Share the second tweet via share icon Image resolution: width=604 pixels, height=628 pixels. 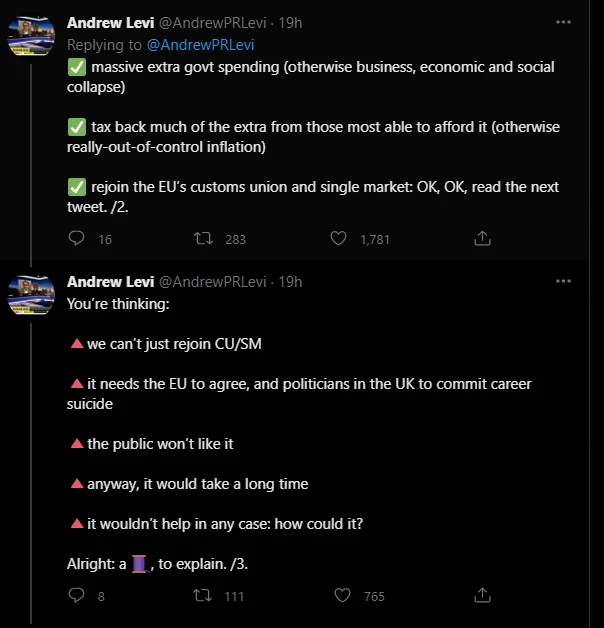point(482,595)
